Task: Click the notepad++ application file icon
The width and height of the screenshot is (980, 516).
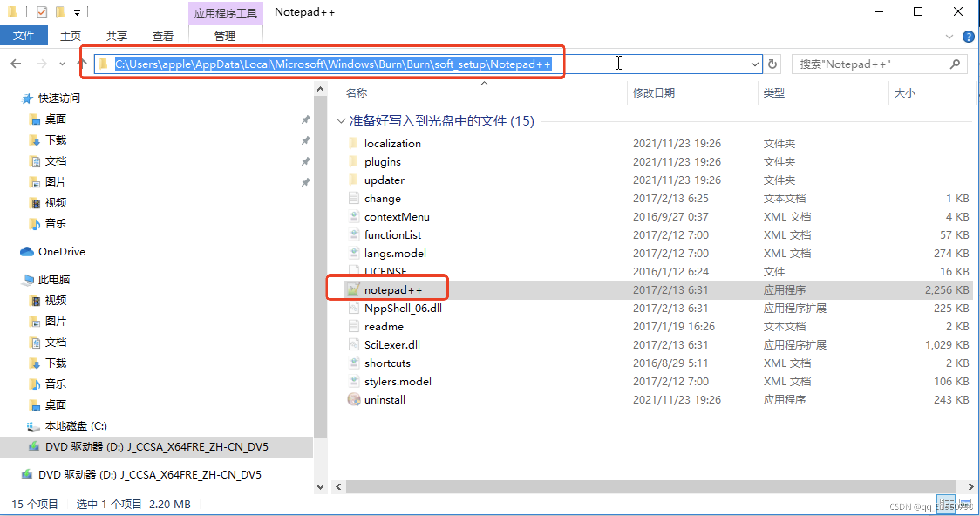Action: (x=354, y=289)
